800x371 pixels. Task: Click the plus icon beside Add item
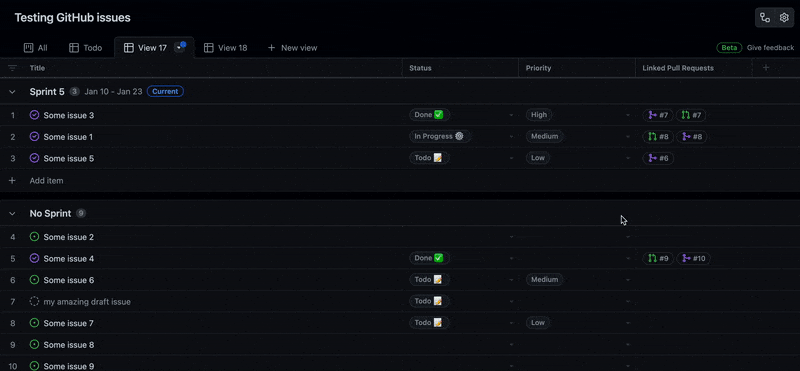click(12, 181)
